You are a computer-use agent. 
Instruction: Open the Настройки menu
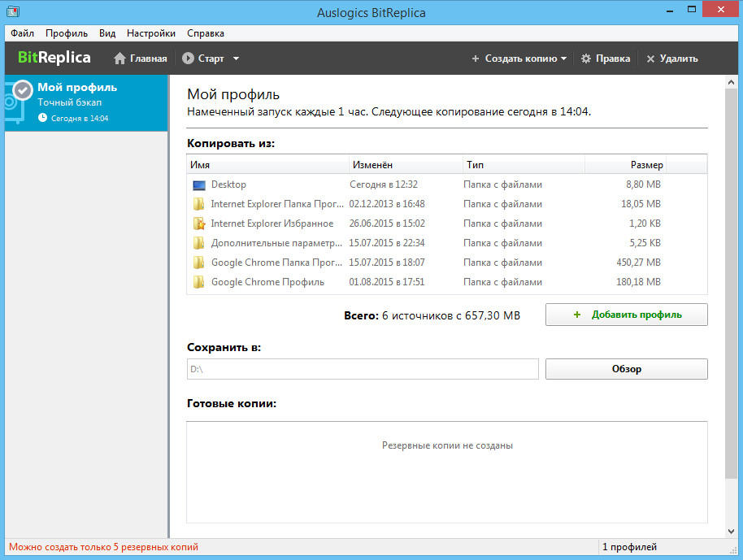point(151,33)
